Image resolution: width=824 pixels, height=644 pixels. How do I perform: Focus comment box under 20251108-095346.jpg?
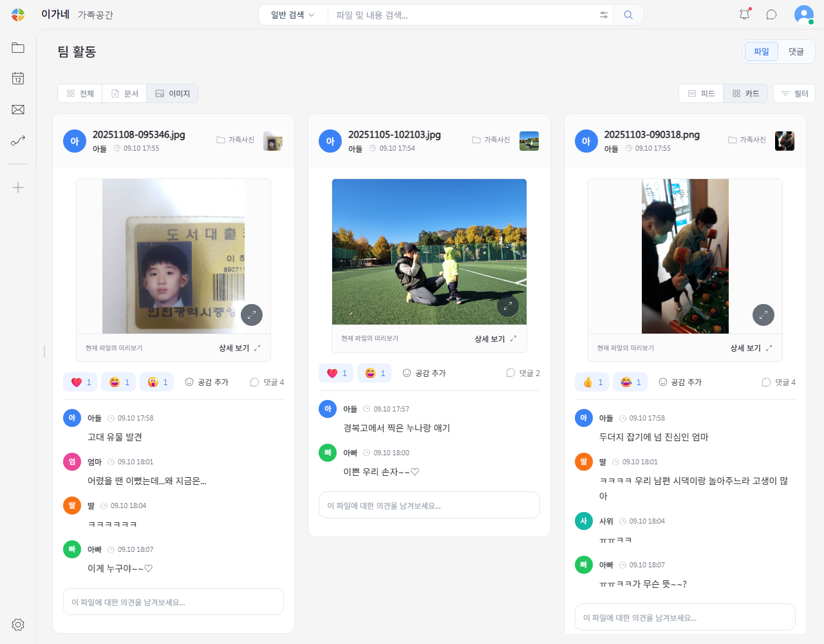pyautogui.click(x=173, y=601)
